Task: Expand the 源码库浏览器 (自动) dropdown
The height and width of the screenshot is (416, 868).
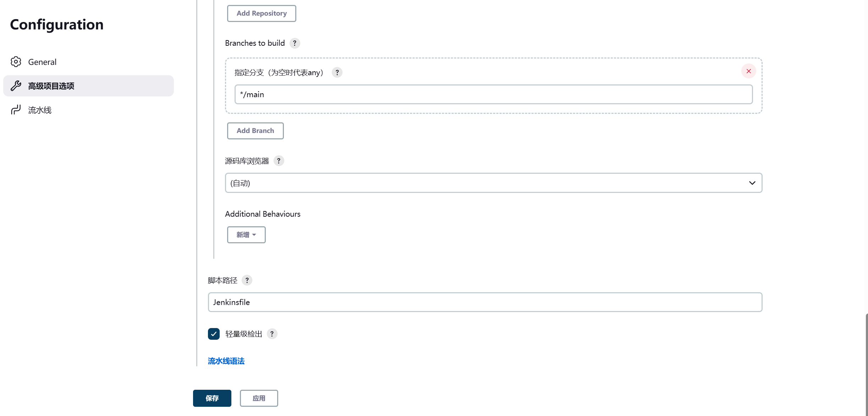Action: pyautogui.click(x=493, y=183)
